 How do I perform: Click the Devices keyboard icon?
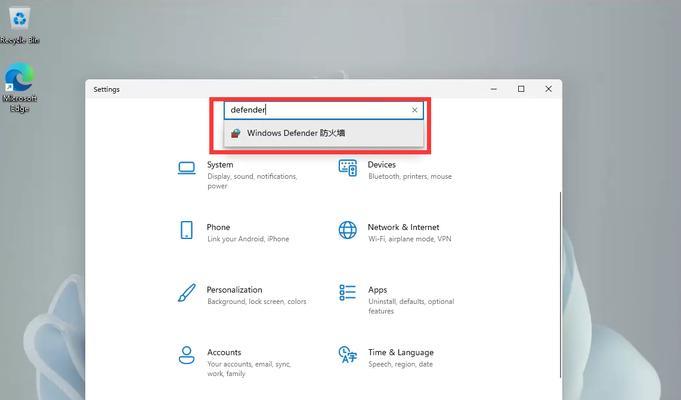(348, 168)
